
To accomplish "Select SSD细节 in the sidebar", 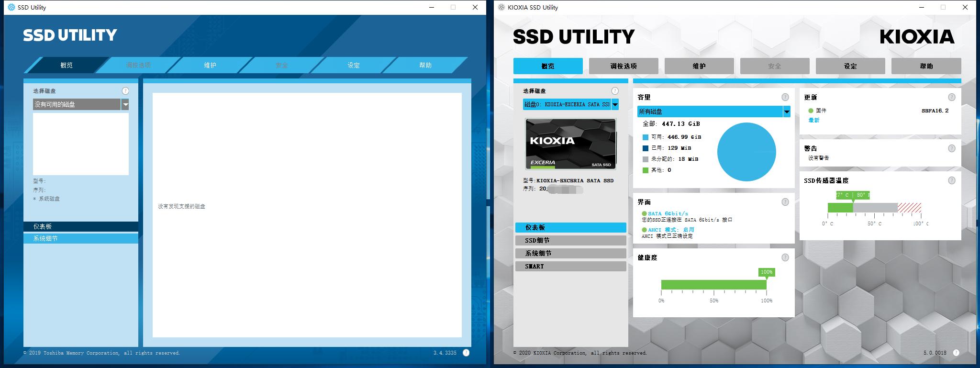I will [570, 240].
